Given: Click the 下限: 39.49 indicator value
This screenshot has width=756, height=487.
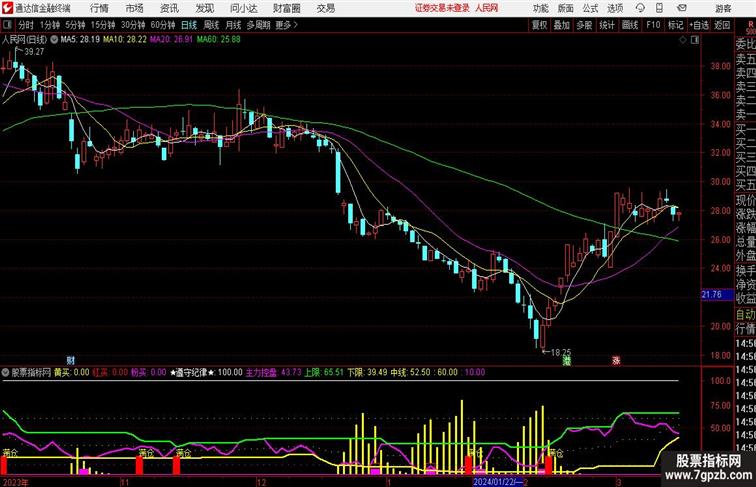Looking at the screenshot, I should (367, 372).
